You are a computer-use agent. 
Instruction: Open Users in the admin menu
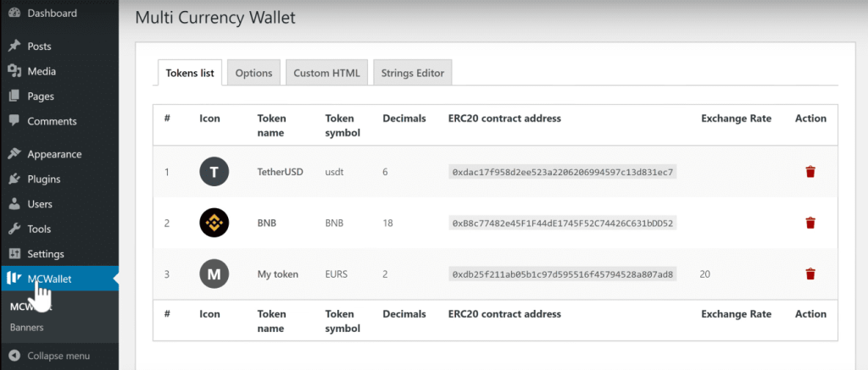(x=40, y=204)
